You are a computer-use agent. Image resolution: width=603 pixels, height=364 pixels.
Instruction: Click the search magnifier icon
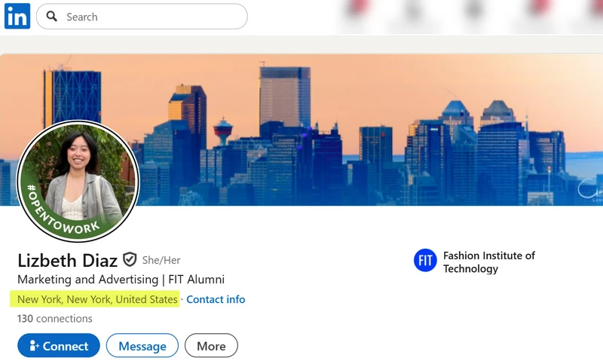tap(51, 16)
